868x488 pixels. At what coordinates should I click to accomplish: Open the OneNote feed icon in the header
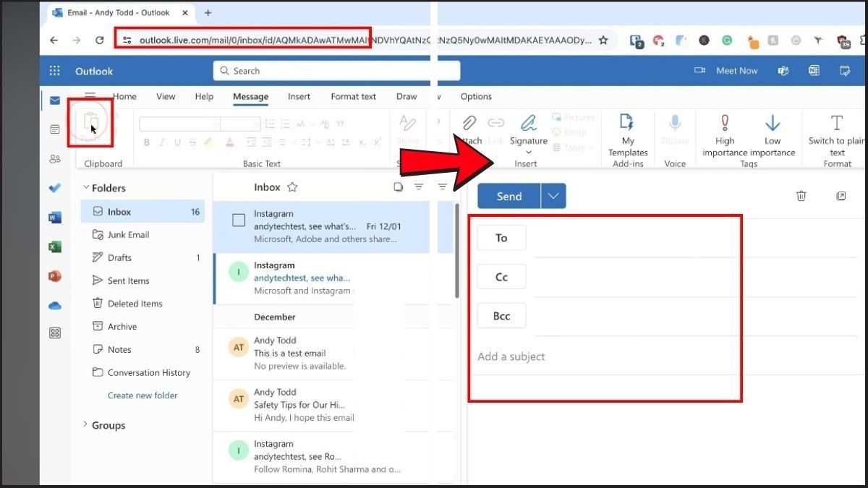click(x=814, y=71)
